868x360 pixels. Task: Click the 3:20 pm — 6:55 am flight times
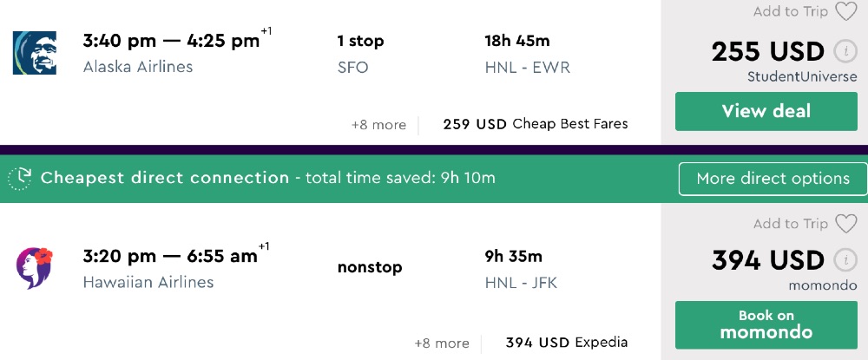click(170, 256)
